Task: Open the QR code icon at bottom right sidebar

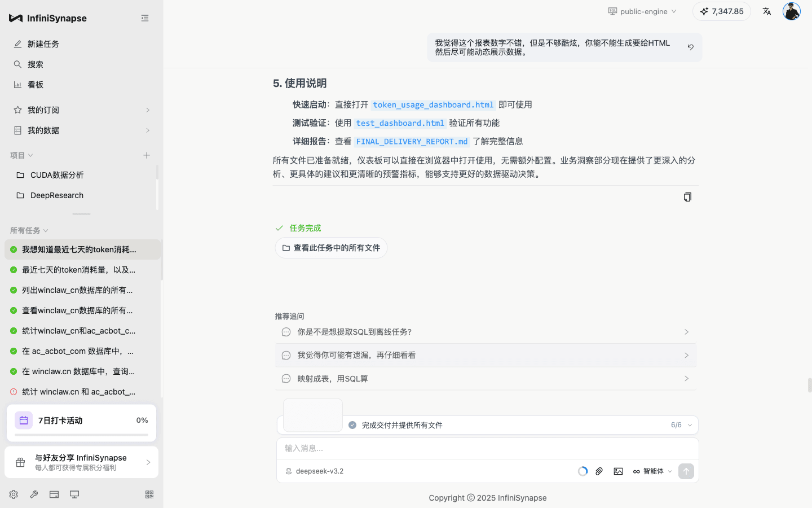Action: (x=149, y=494)
